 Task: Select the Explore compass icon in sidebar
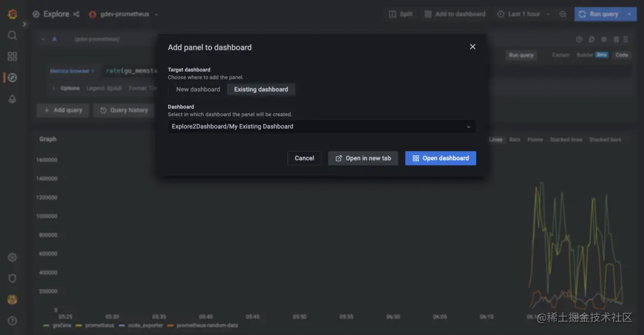(x=13, y=78)
